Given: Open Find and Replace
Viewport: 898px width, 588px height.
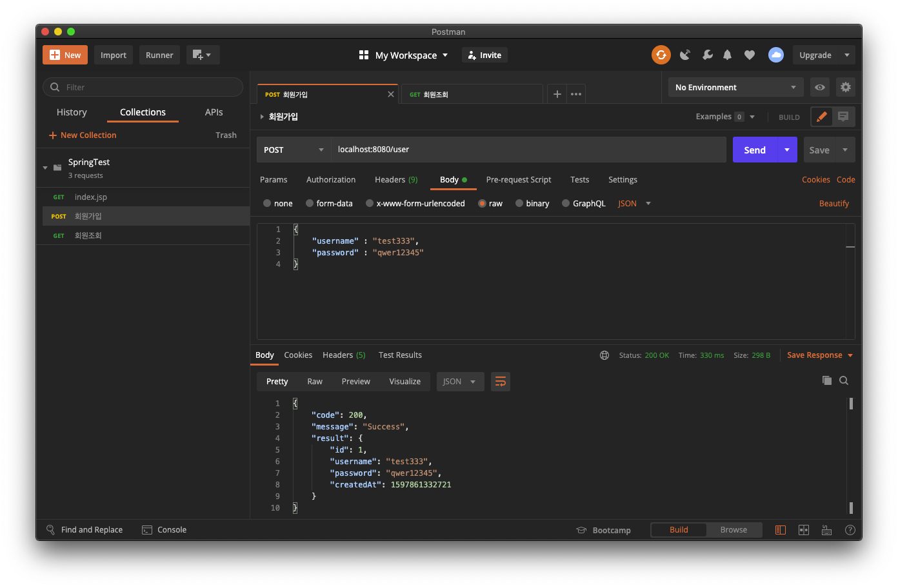Looking at the screenshot, I should click(85, 530).
